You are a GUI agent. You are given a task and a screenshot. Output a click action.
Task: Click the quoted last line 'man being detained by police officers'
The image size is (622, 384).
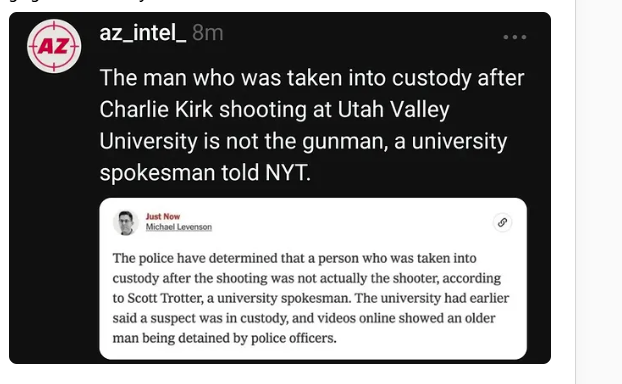225,338
